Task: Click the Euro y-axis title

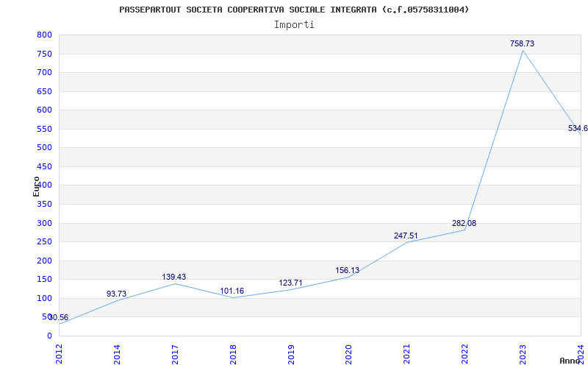Action: point(36,186)
